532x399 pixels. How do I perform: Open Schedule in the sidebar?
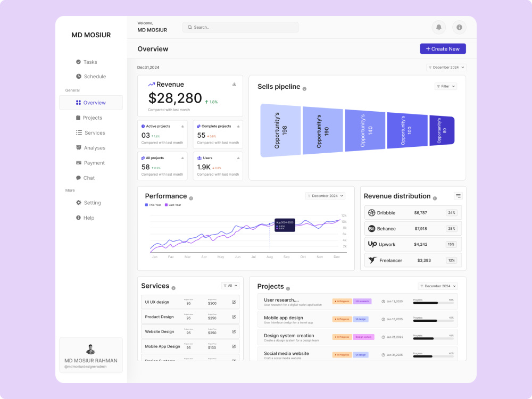click(91, 76)
